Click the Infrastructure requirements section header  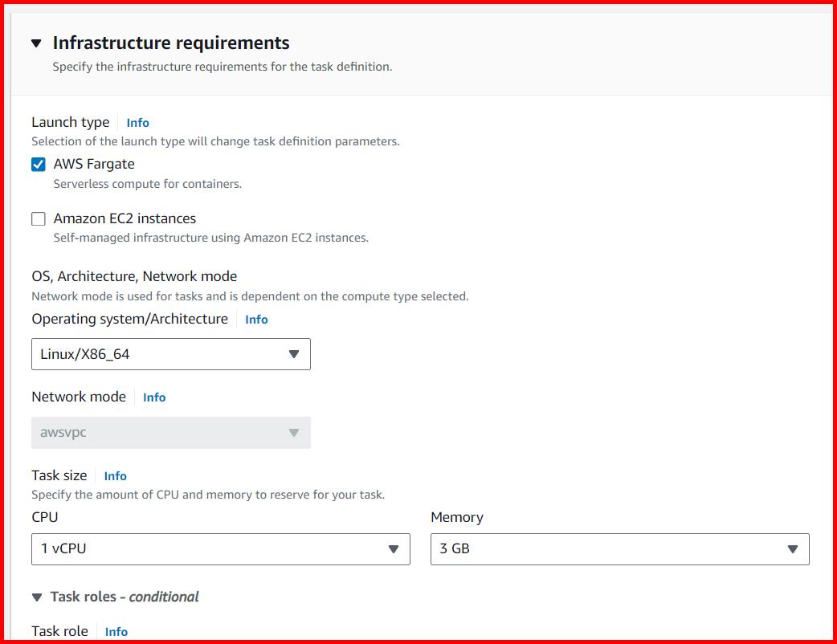(x=171, y=43)
